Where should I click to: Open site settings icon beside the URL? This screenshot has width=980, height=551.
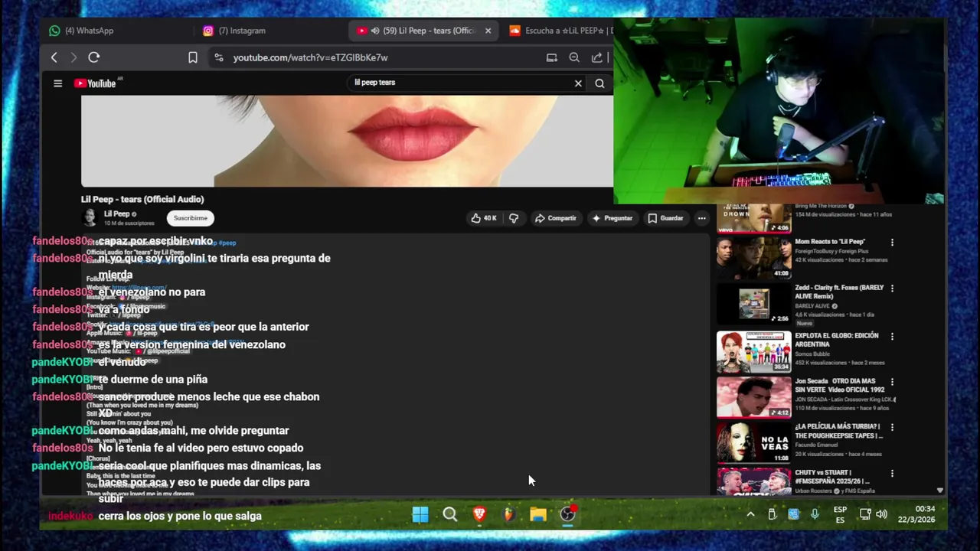coord(219,57)
